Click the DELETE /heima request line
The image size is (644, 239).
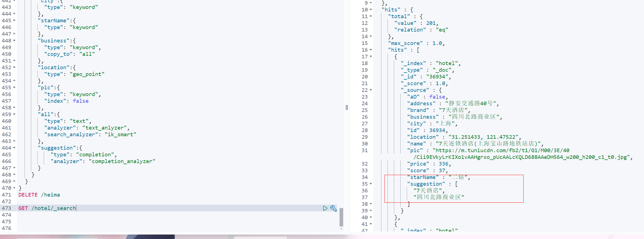[x=39, y=195]
